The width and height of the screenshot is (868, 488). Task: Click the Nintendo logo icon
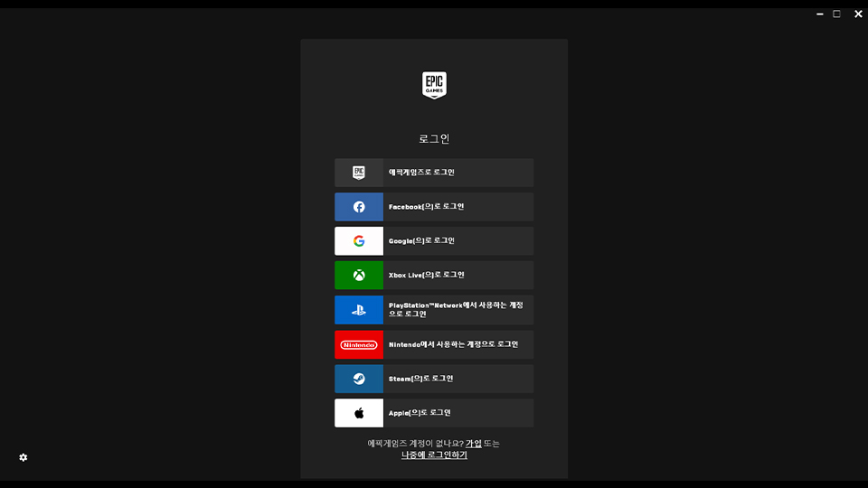click(359, 344)
